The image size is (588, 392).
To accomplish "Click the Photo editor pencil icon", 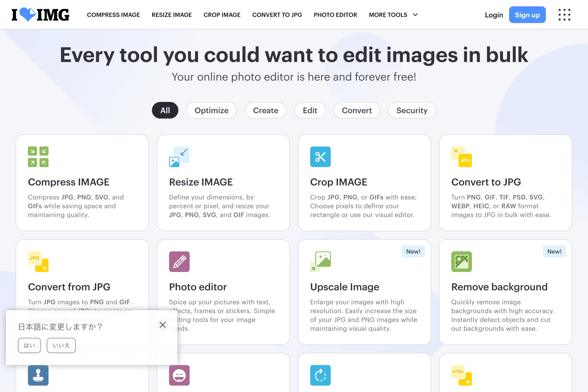I will click(x=179, y=262).
